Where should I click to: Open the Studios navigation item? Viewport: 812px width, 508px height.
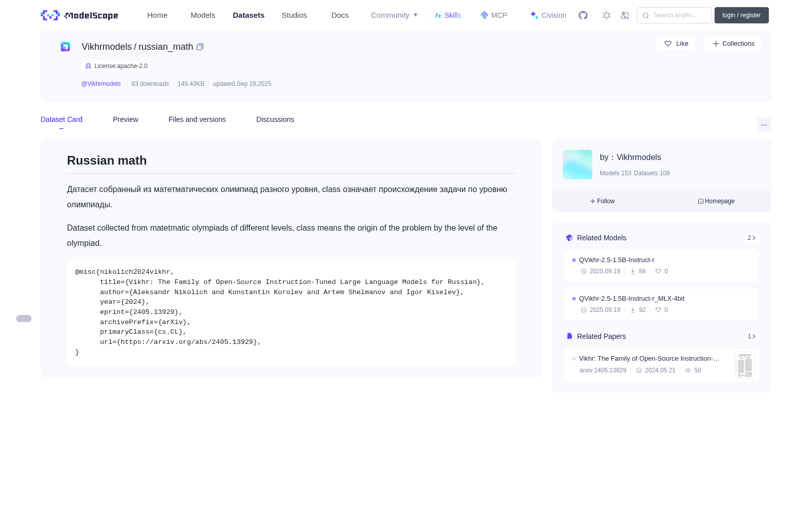(294, 15)
